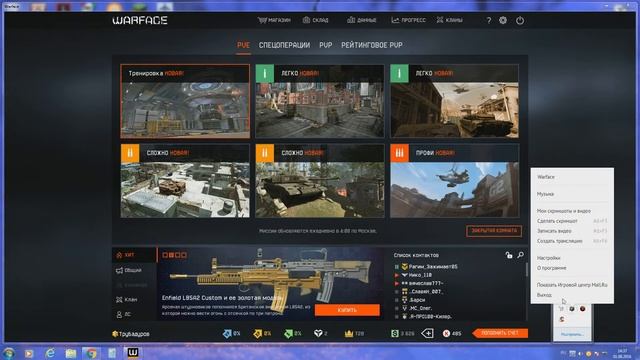Switch to the PVE tab

pos(243,45)
